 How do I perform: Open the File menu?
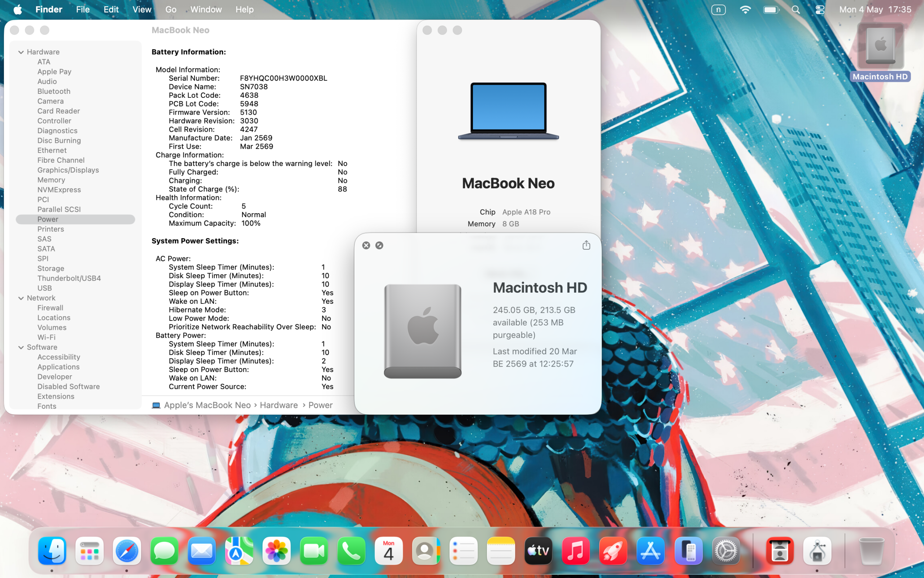click(x=83, y=9)
